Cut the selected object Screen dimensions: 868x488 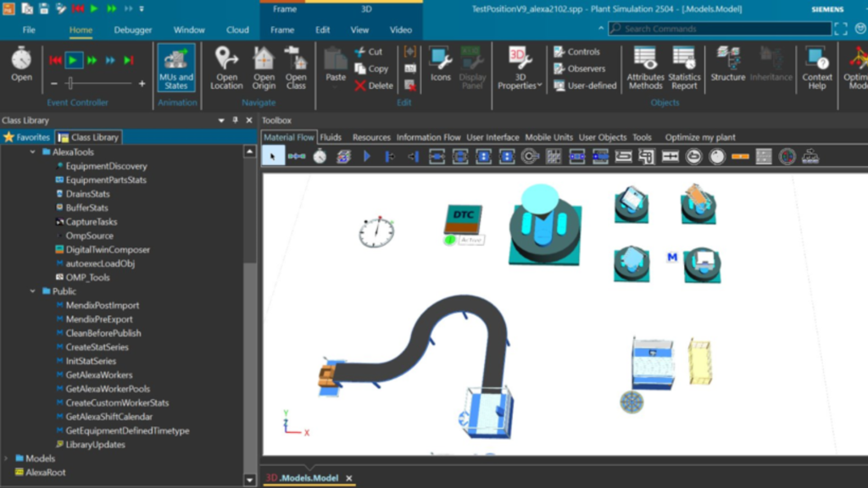coord(369,52)
